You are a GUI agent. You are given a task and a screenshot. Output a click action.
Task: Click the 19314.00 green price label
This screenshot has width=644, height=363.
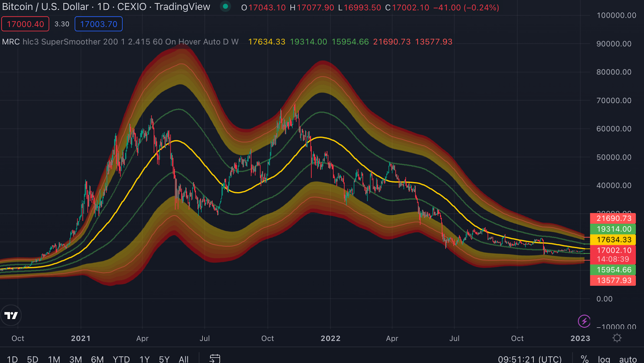point(613,229)
